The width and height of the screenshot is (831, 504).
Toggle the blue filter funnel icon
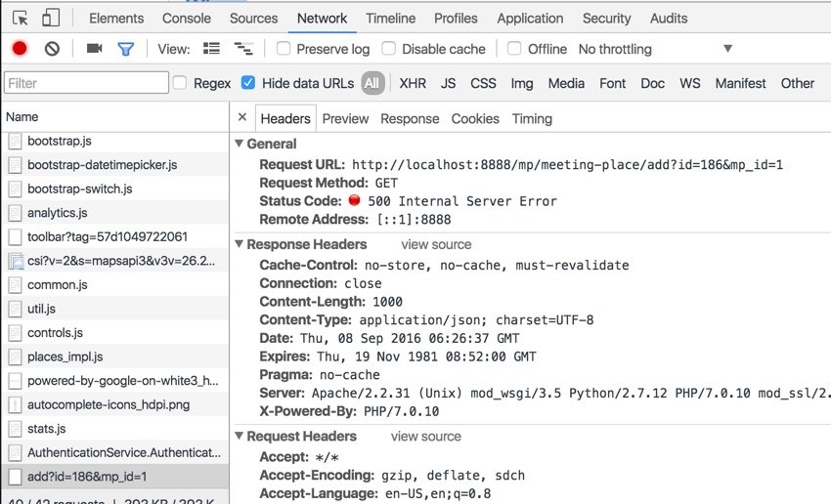[x=125, y=49]
